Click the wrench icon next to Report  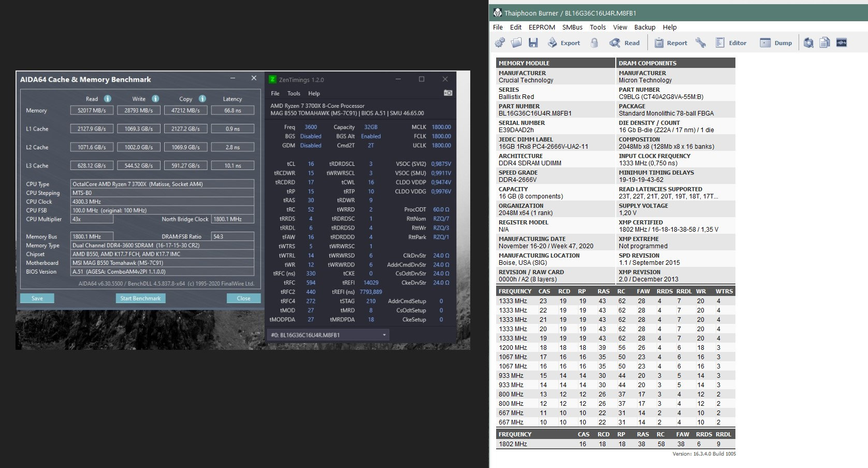coord(701,43)
